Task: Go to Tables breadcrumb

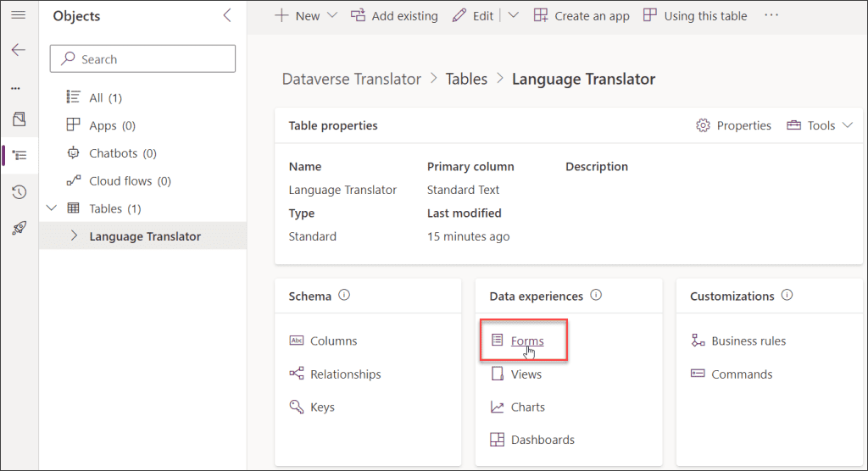Action: point(466,79)
